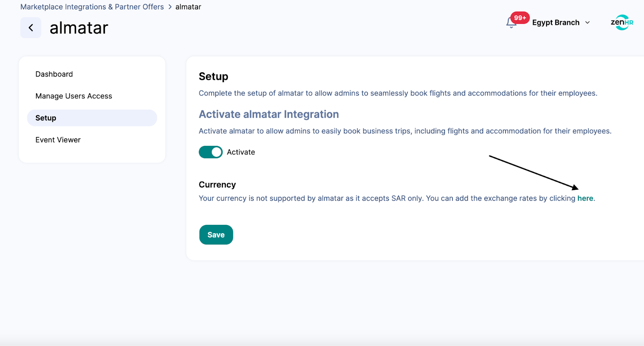
Task: Click the Egypt Branch label text
Action: 556,23
